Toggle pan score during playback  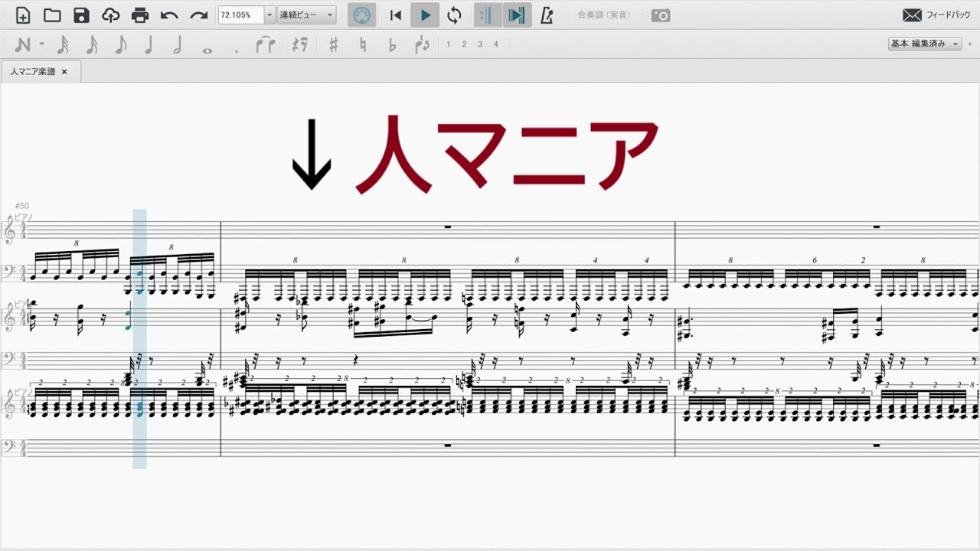click(517, 15)
